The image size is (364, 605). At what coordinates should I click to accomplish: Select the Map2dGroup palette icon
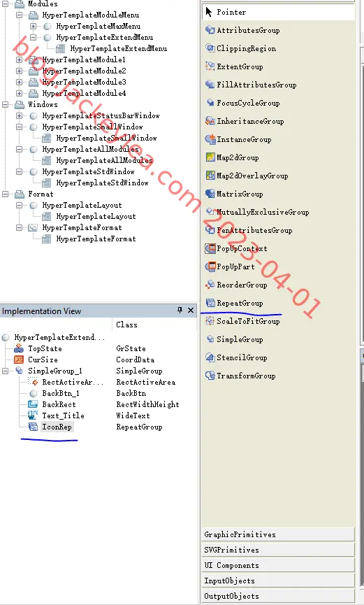click(210, 157)
